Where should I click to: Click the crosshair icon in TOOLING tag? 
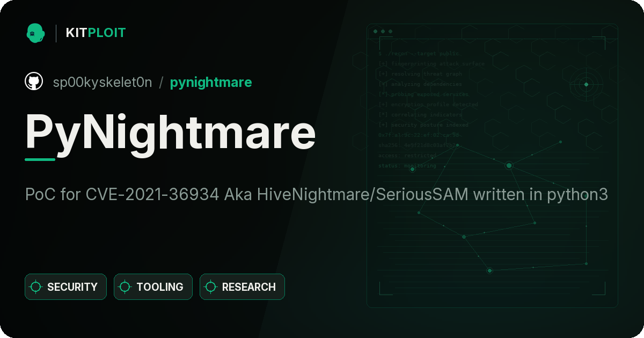pyautogui.click(x=125, y=287)
